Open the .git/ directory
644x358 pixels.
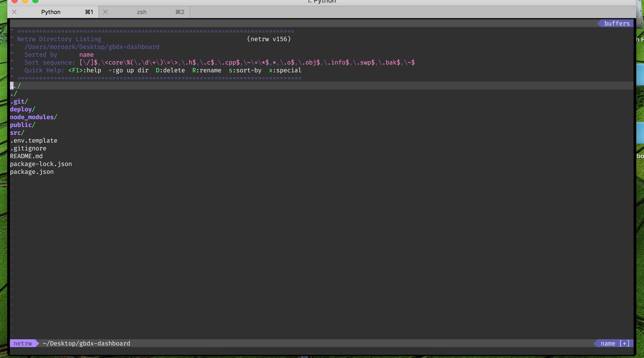(x=19, y=101)
